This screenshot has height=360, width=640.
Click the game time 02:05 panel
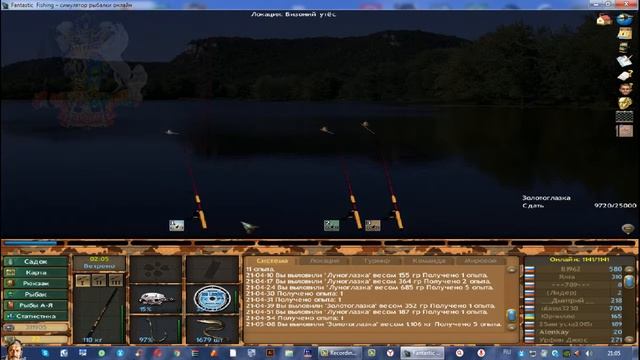[x=99, y=262]
